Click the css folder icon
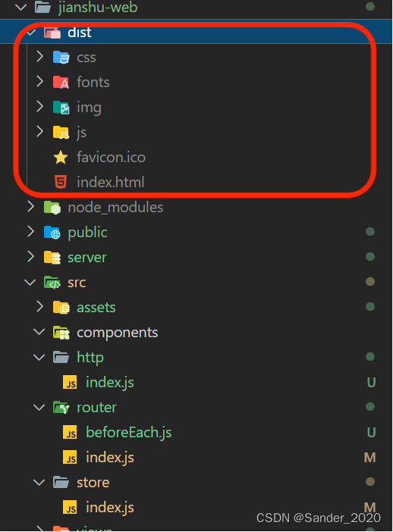The image size is (393, 532). tap(61, 58)
